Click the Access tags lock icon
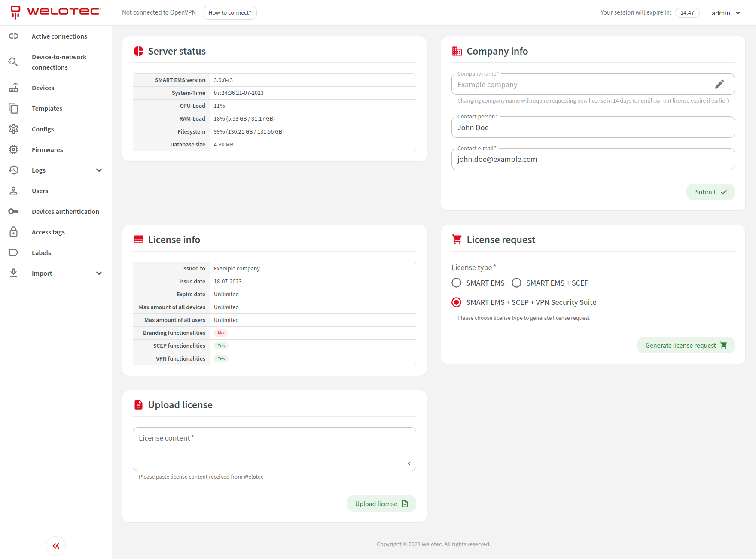The height and width of the screenshot is (559, 756). tap(14, 232)
